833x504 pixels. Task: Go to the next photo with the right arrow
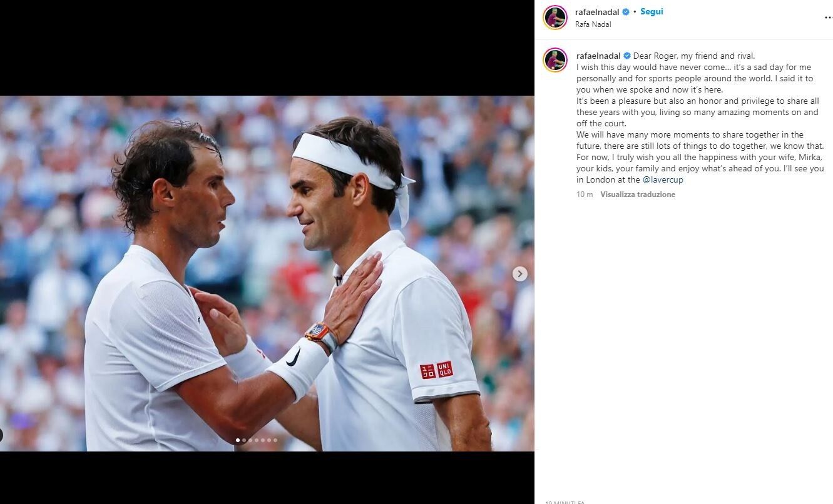coord(519,274)
